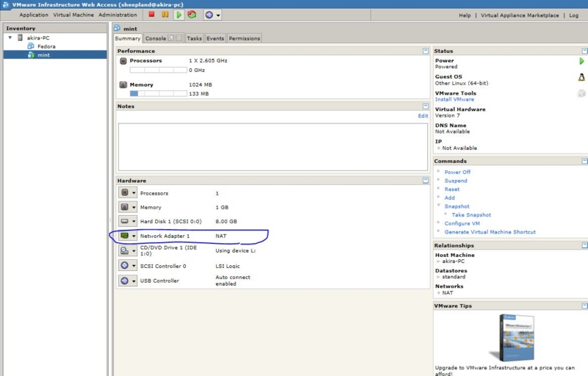Click the Linux penguin Guest OS icon

pyautogui.click(x=581, y=77)
